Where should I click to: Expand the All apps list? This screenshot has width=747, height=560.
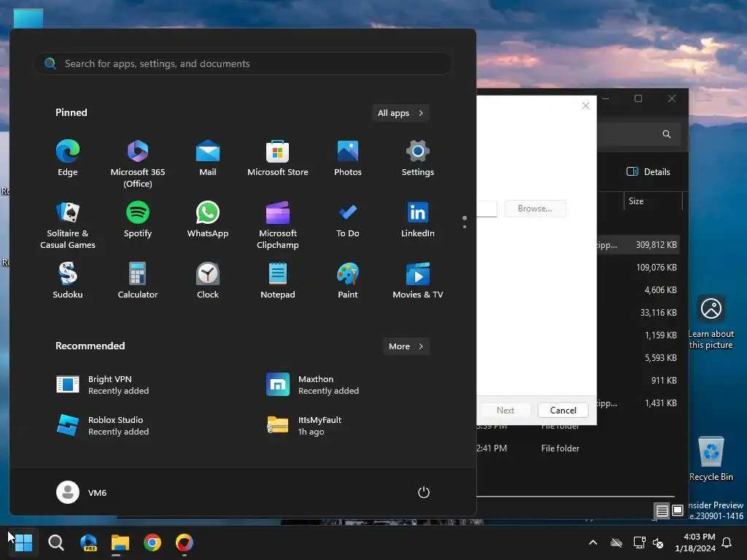pos(400,113)
